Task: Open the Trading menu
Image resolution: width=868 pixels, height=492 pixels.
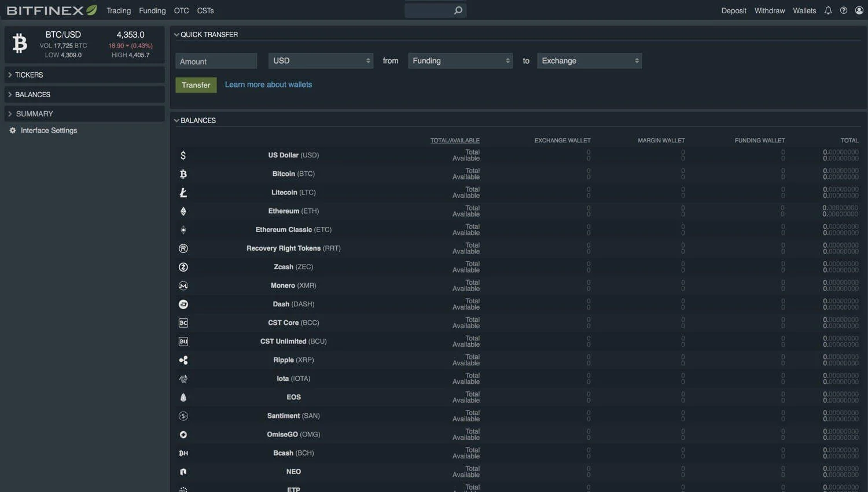Action: [x=118, y=10]
